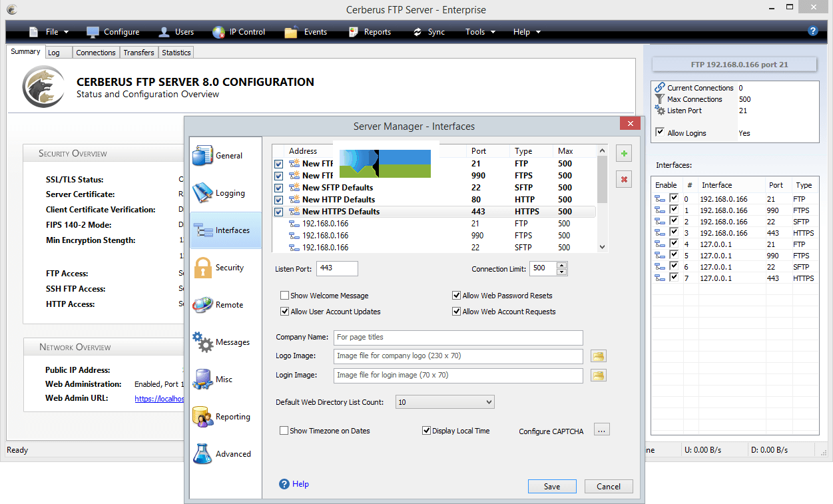Open the Web Admin URL localhost link

point(159,399)
